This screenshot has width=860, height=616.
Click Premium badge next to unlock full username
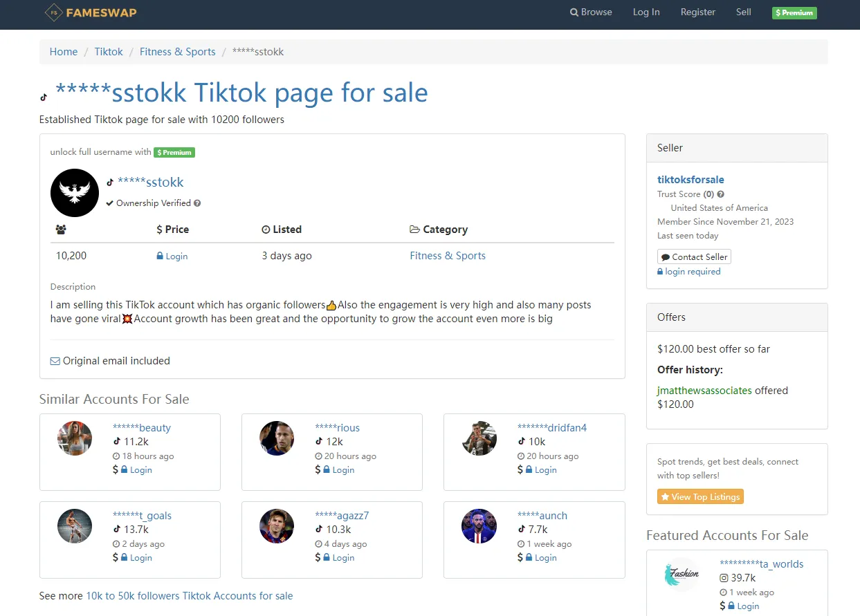pyautogui.click(x=174, y=152)
